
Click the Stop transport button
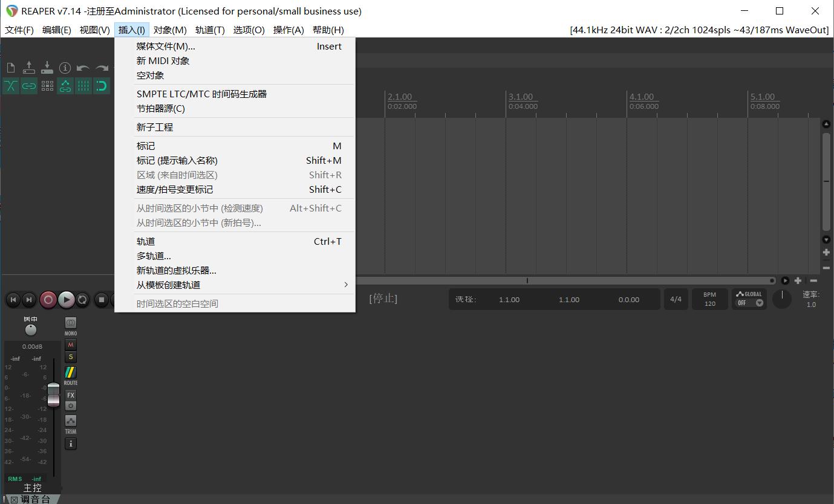click(102, 299)
